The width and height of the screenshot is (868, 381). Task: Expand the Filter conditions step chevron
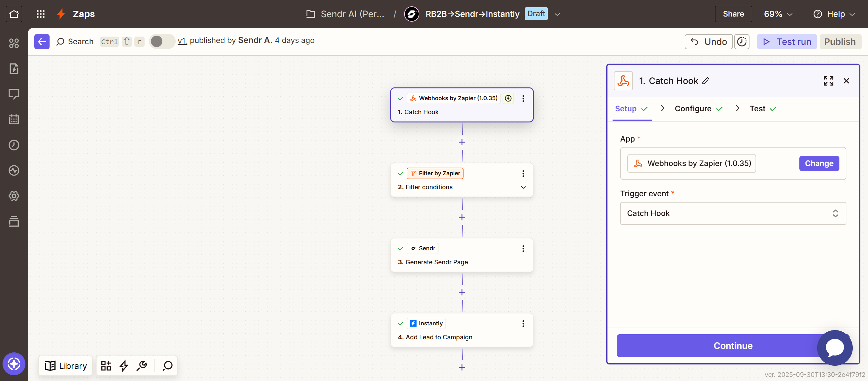pos(523,187)
